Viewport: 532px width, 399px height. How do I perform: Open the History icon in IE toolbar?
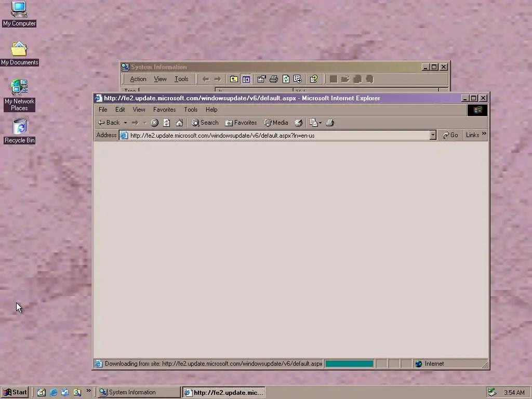tap(298, 123)
